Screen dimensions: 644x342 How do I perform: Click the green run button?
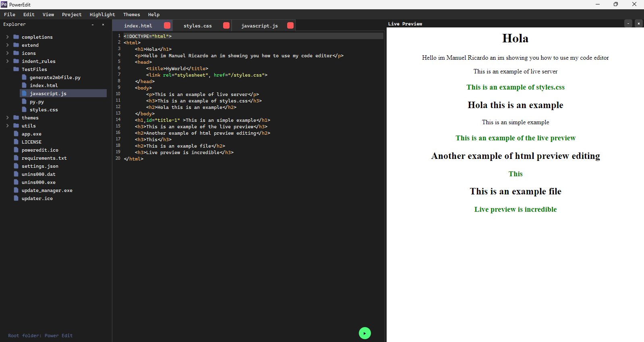(365, 333)
